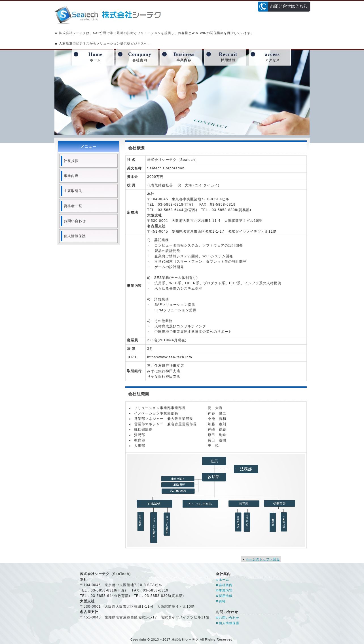The height and width of the screenshot is (644, 364).
Task: Click the round bullet icon beside Home
Action: [x=76, y=54]
